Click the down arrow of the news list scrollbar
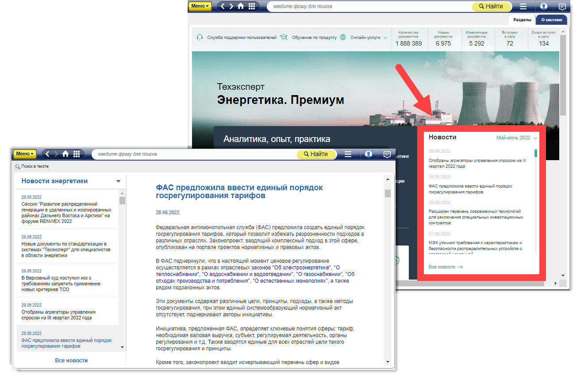Image resolution: width=588 pixels, height=376 pixels. 123,347
